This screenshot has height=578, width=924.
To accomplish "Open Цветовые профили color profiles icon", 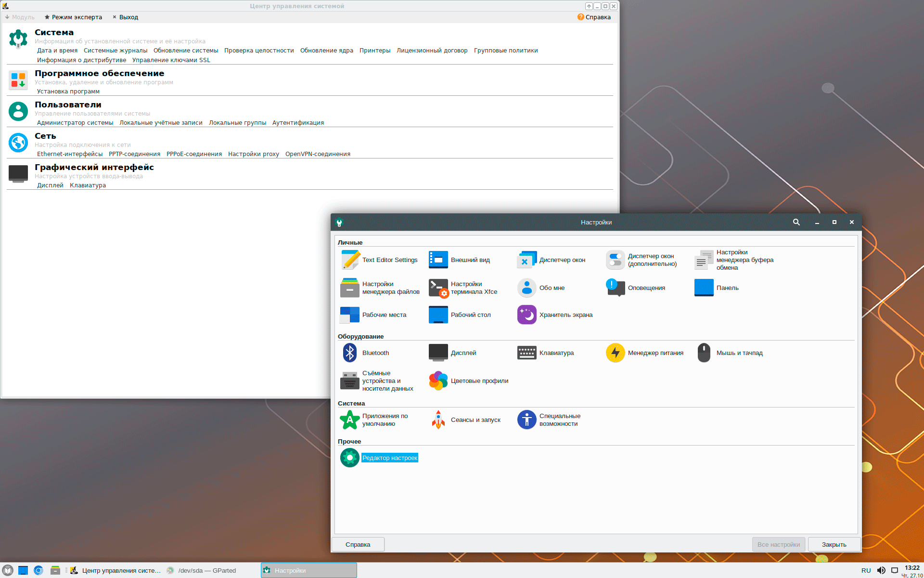I will pos(438,381).
